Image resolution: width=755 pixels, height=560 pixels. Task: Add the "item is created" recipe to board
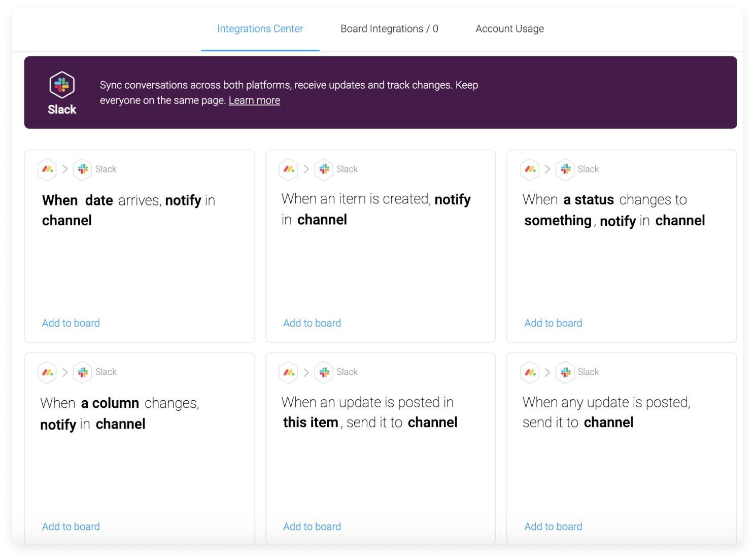tap(312, 323)
